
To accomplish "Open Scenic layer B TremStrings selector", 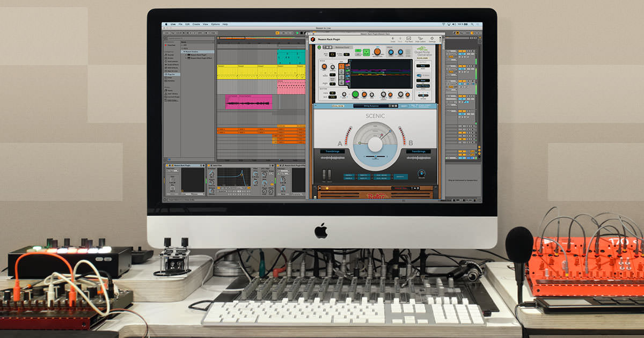I will [x=418, y=151].
